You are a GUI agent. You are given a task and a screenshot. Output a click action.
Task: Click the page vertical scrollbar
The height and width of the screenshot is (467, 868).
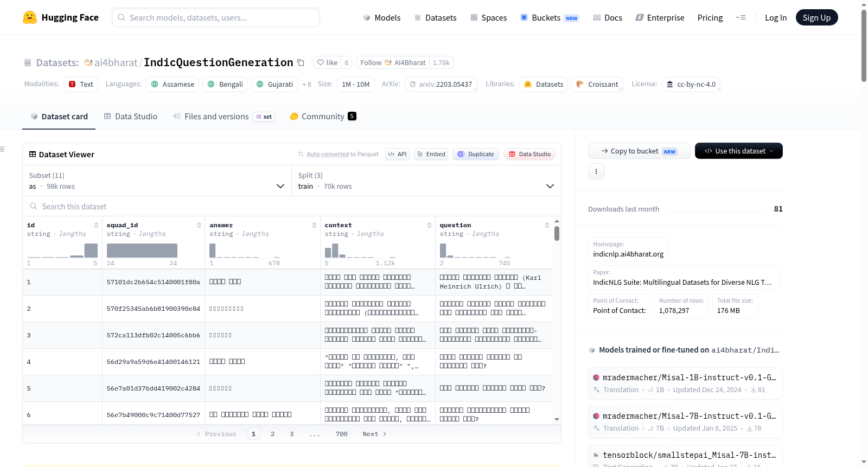pos(864,46)
